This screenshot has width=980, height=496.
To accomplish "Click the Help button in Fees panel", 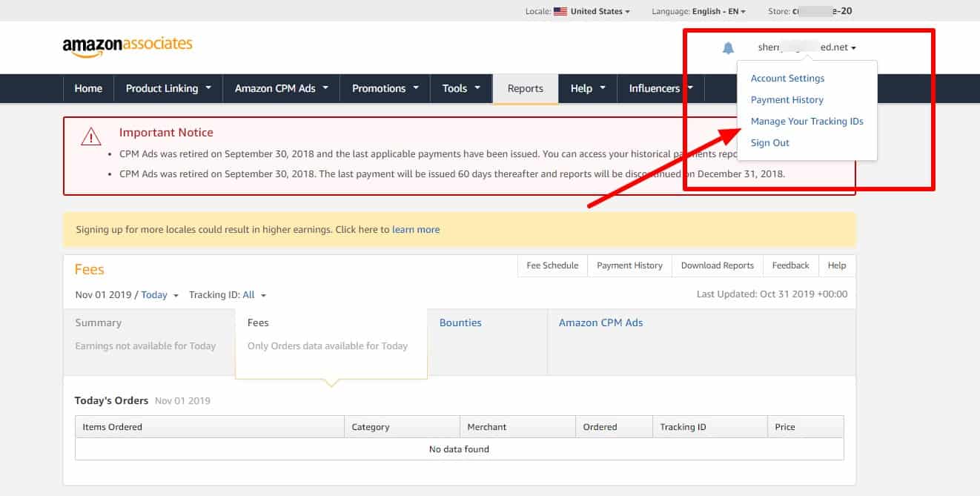I will tap(837, 265).
